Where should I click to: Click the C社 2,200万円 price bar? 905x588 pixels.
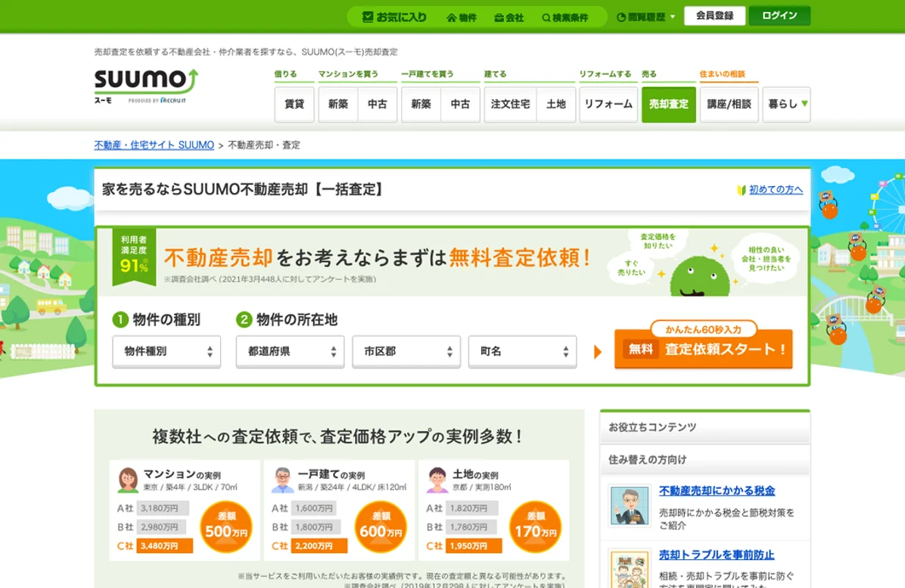tap(319, 546)
